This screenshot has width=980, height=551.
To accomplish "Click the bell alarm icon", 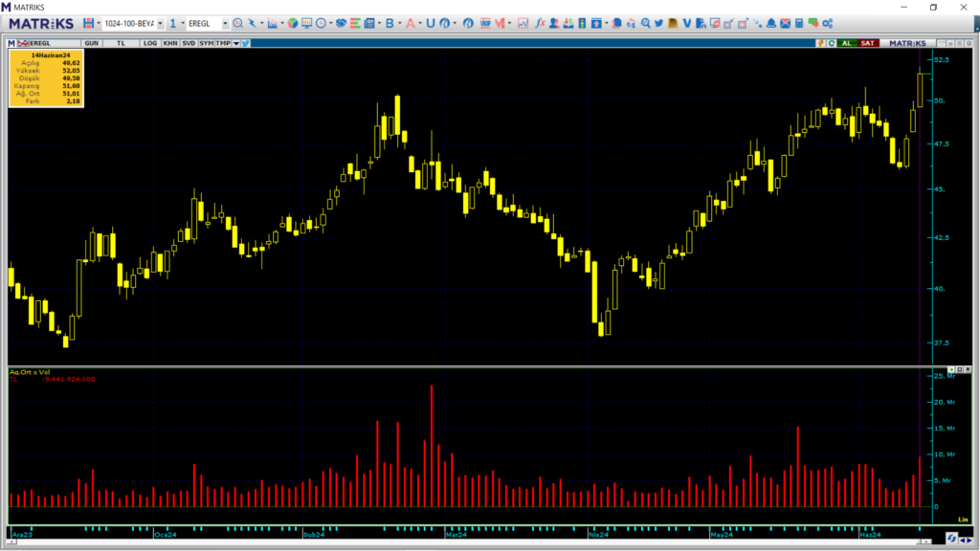I will 771,23.
